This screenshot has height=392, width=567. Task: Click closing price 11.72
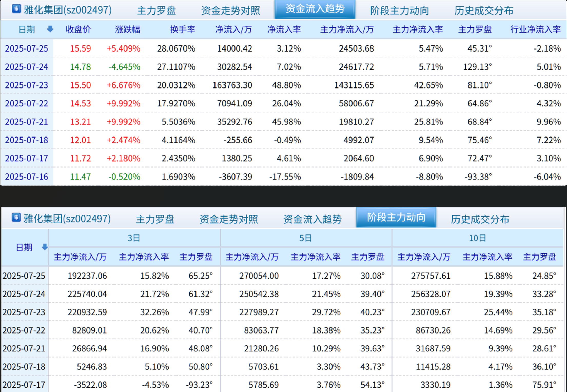tap(80, 158)
